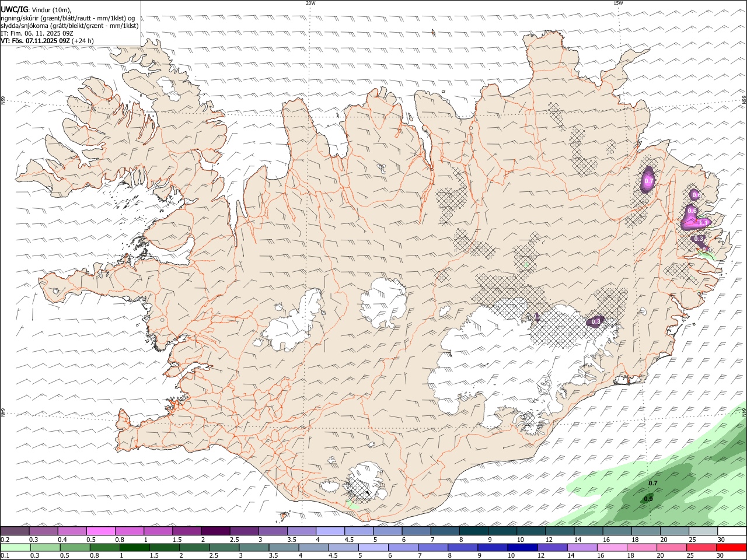Click the bright pink 0.5 swatch in top legend row
This screenshot has width=747, height=560.
100,531
